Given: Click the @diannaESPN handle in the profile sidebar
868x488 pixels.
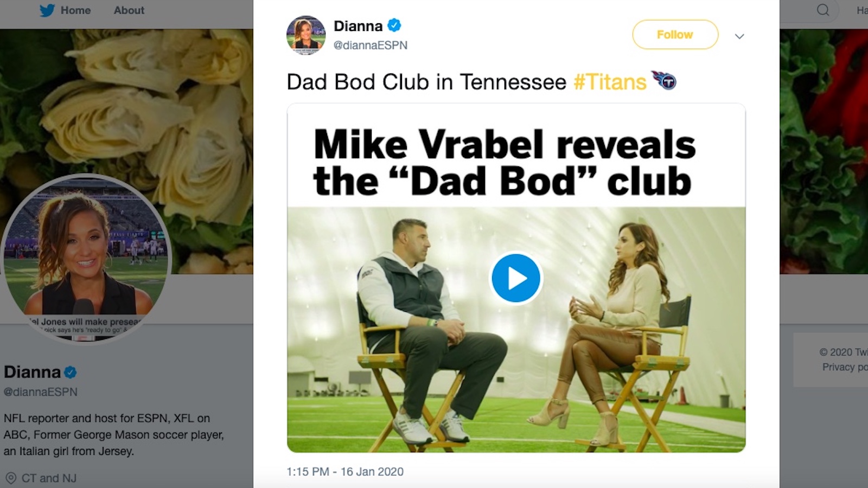Looking at the screenshot, I should [41, 392].
